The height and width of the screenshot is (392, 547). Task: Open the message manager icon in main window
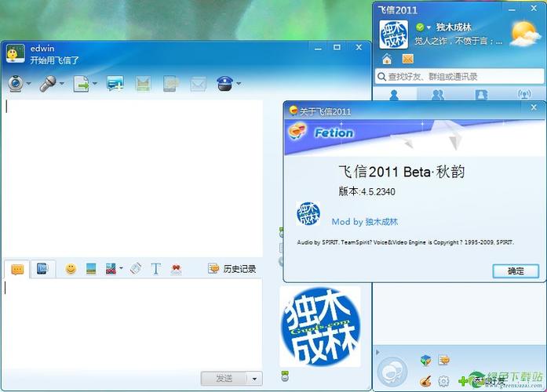point(444,360)
